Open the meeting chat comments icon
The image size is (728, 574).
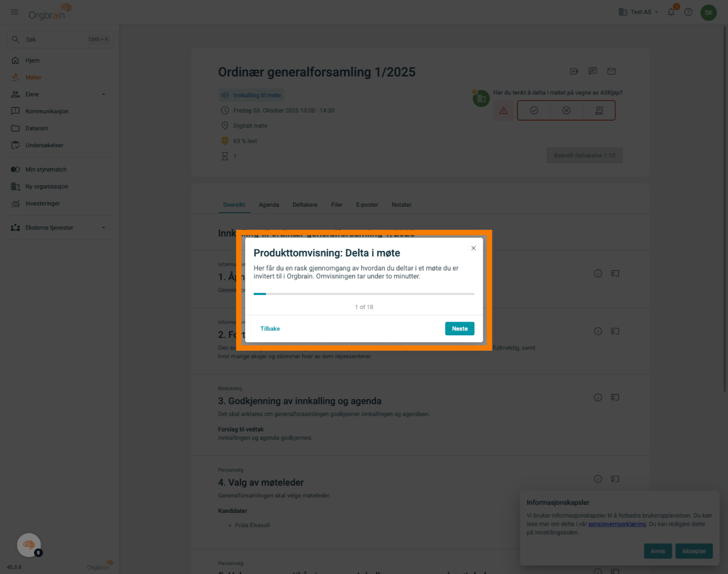[593, 71]
